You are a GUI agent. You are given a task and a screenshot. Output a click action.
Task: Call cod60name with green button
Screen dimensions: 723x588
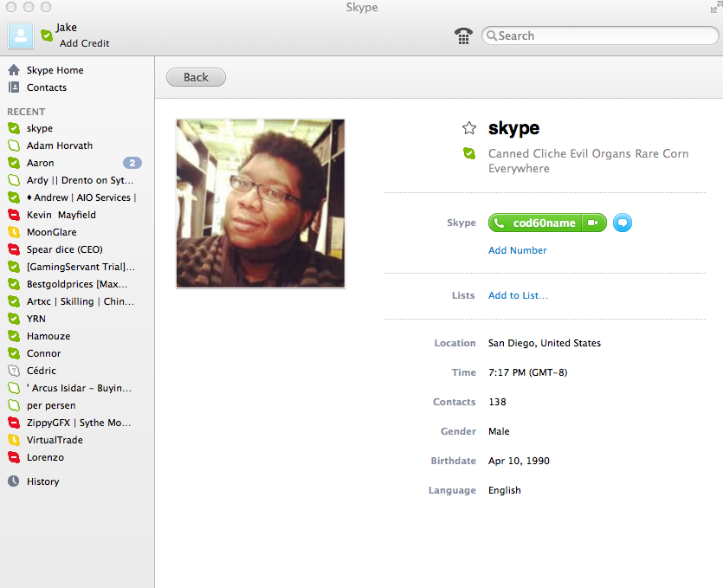535,223
